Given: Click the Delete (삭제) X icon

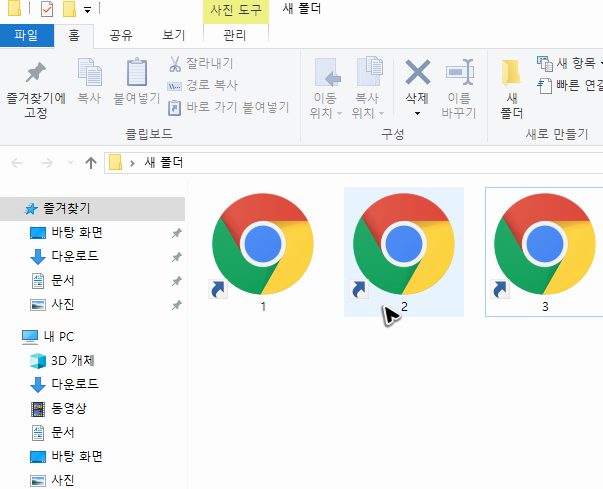Looking at the screenshot, I should point(418,72).
